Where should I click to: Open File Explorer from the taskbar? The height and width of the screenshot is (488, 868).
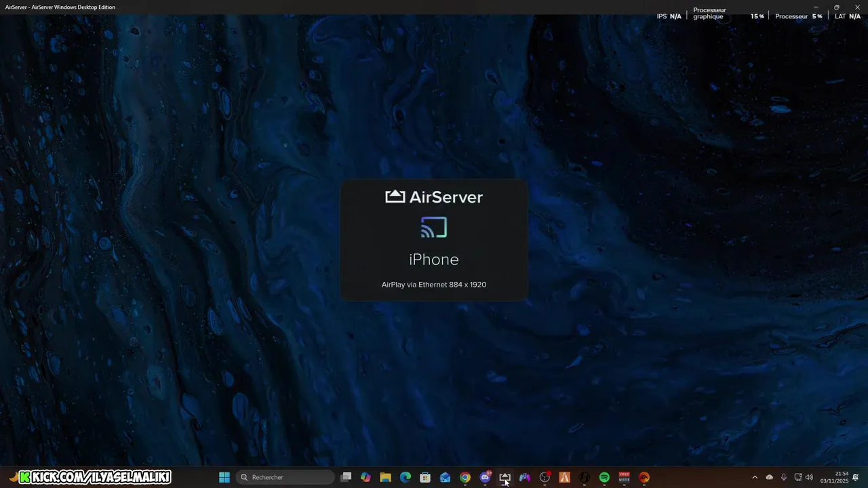coord(385,477)
